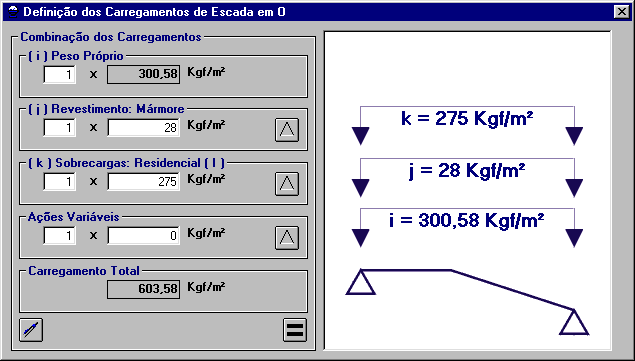Open the Ações Variáveis triangle selector
Viewport: 635px width, 361px height.
coord(287,237)
